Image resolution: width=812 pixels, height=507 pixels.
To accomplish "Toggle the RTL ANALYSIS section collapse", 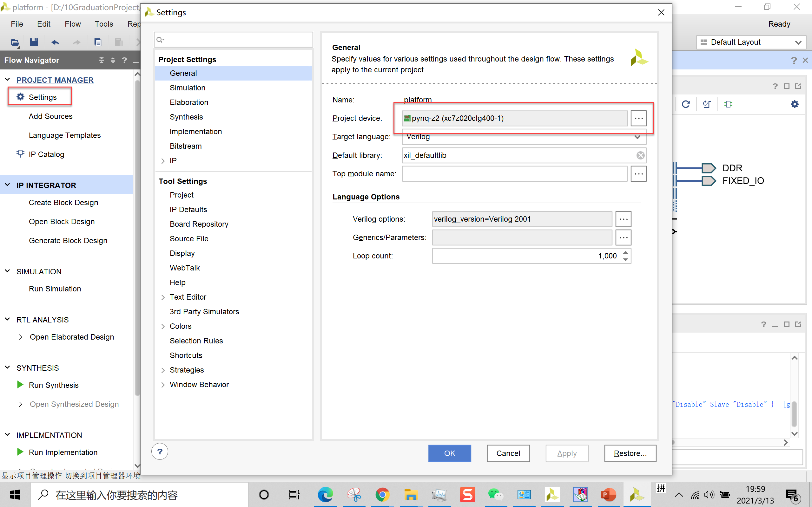I will (x=8, y=320).
